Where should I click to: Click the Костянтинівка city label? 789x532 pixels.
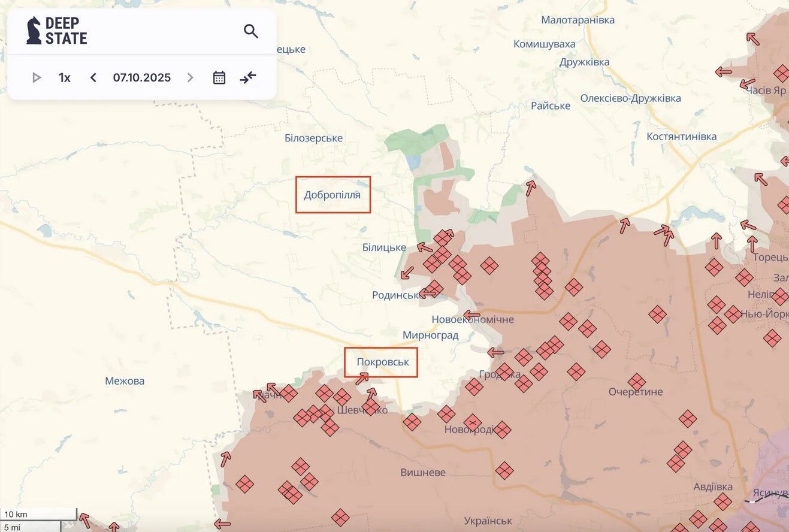click(x=683, y=136)
